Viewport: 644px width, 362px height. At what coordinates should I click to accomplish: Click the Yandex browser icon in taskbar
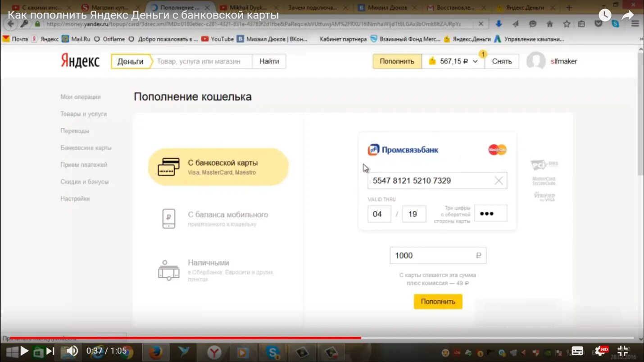214,352
